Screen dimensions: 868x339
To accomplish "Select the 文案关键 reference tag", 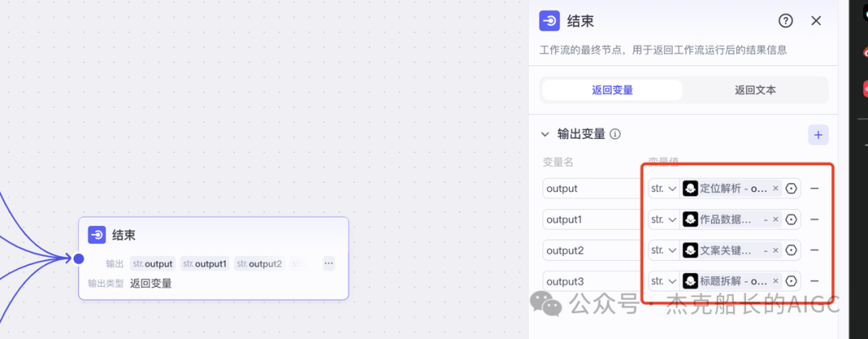I will 732,251.
